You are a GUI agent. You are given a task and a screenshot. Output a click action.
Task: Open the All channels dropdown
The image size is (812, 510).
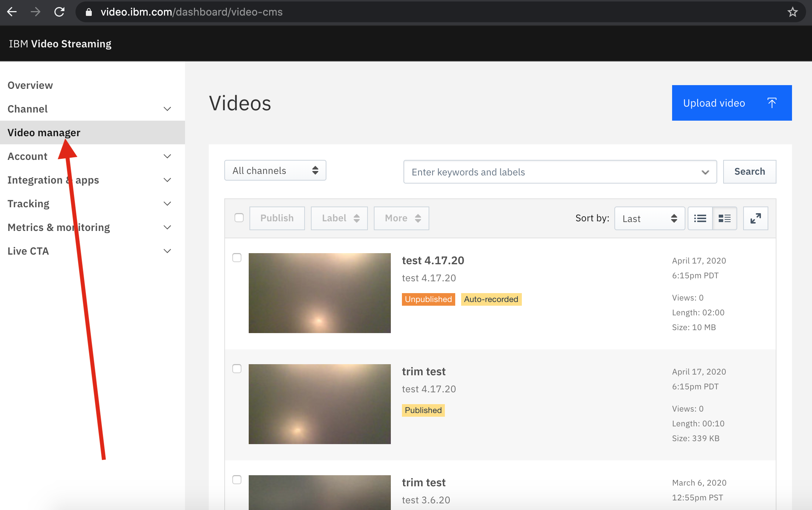coord(275,170)
